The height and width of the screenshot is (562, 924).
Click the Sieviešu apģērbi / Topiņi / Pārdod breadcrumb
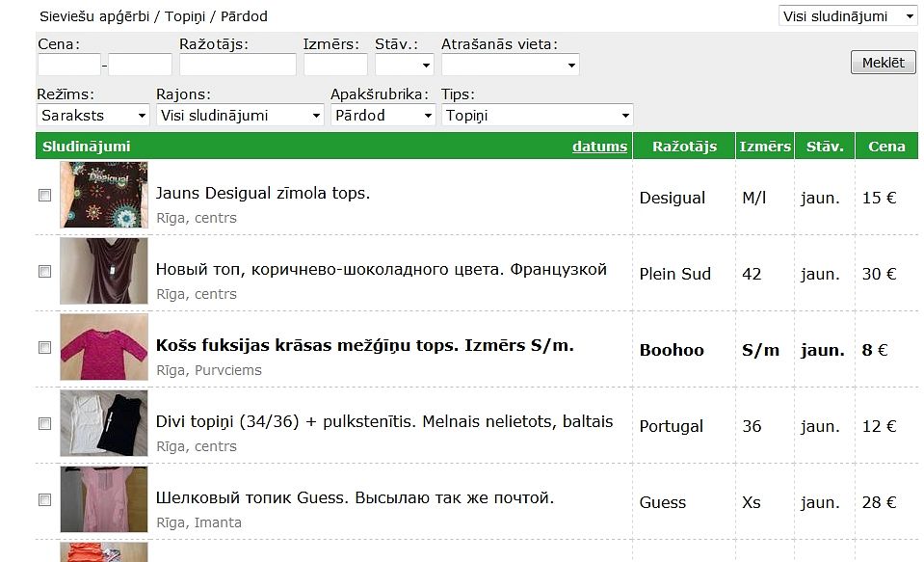click(x=153, y=16)
